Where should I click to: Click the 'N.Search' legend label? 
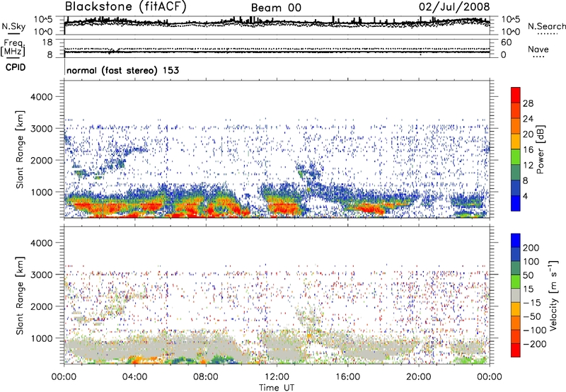click(x=546, y=26)
